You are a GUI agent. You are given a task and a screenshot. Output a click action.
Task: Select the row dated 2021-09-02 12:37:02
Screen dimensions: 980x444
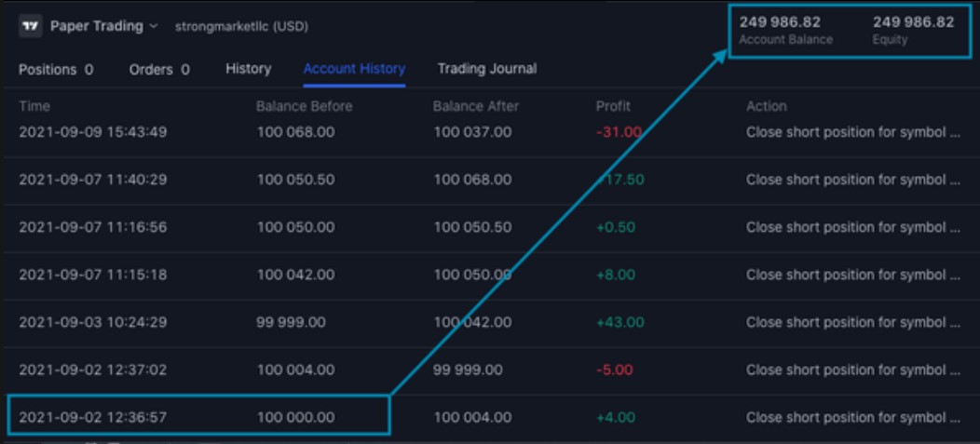[490, 370]
